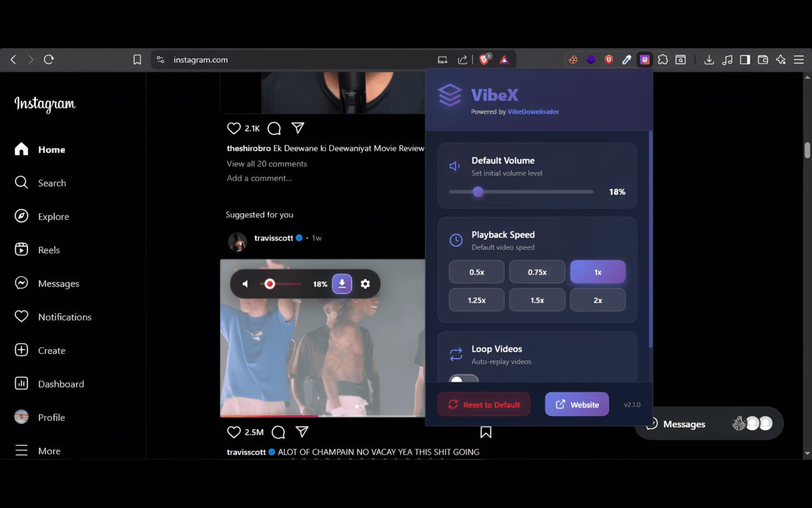Toggle the VibeX extension toolbar icon
This screenshot has width=812, height=508.
[645, 60]
